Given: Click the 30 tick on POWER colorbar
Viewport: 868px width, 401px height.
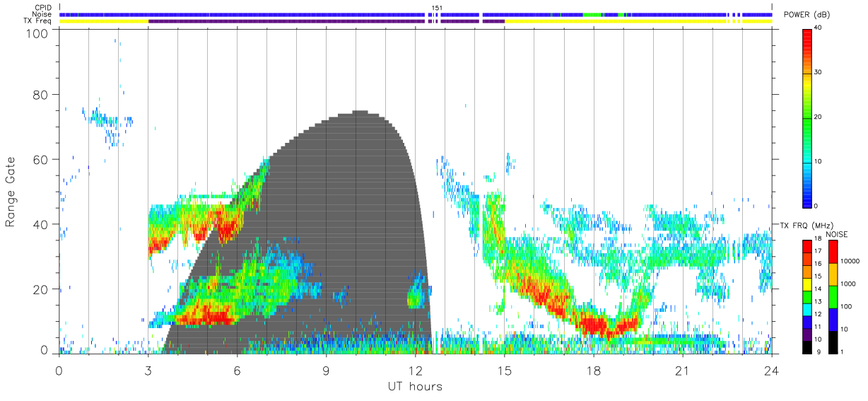Looking at the screenshot, I should click(x=819, y=72).
